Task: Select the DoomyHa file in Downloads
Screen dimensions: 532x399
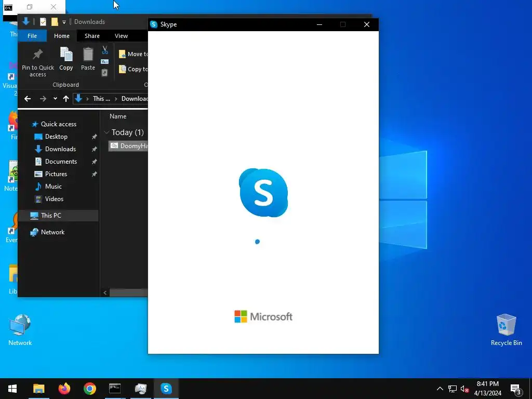Action: (128, 146)
